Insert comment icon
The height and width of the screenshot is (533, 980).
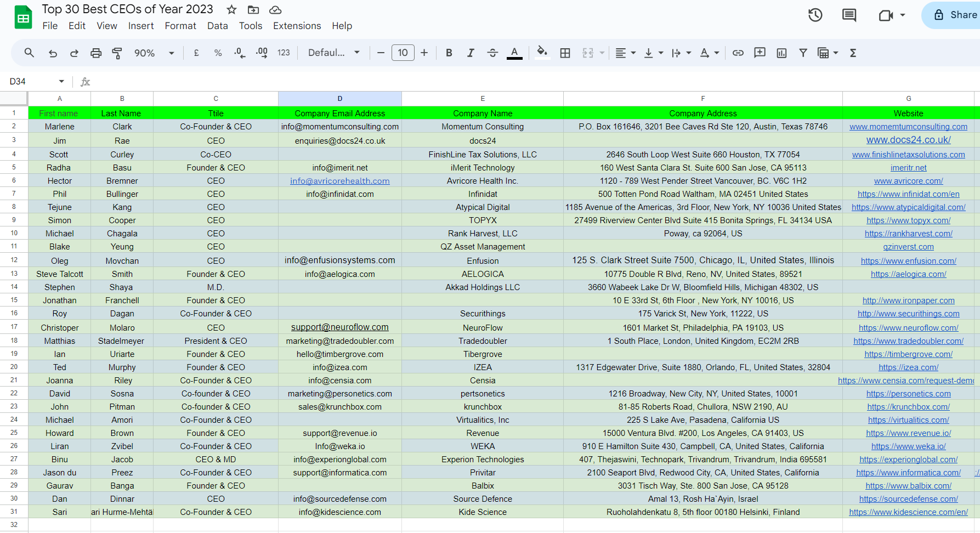pyautogui.click(x=760, y=53)
